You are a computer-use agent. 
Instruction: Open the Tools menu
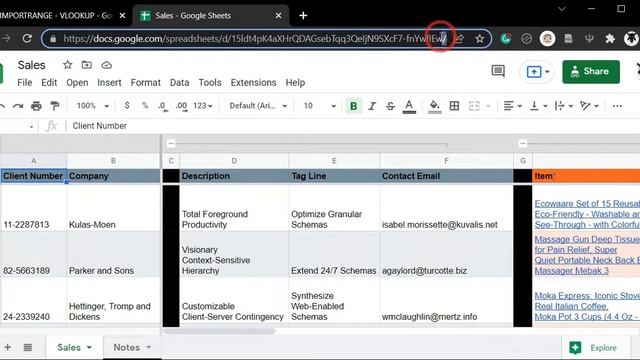pos(210,82)
